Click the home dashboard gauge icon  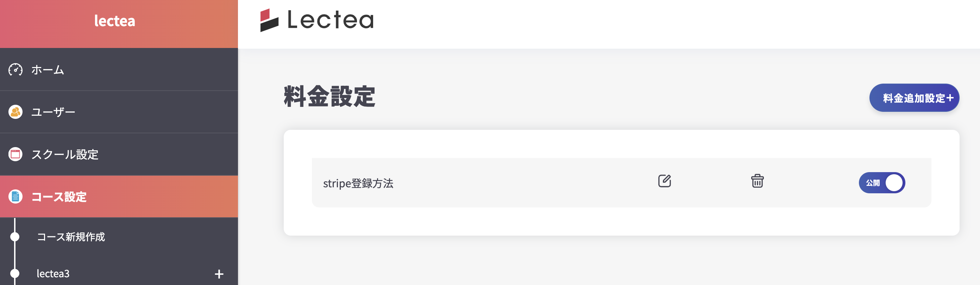pyautogui.click(x=15, y=70)
